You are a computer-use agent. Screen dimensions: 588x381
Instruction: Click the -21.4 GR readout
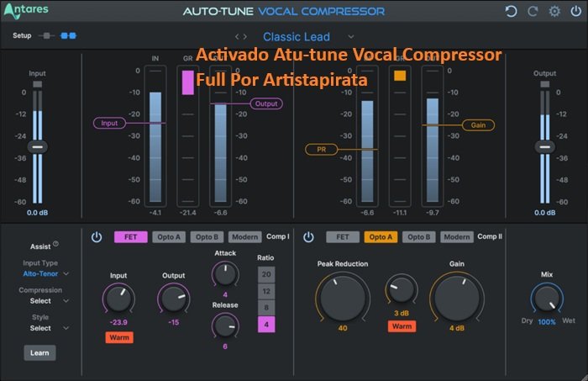click(x=187, y=213)
